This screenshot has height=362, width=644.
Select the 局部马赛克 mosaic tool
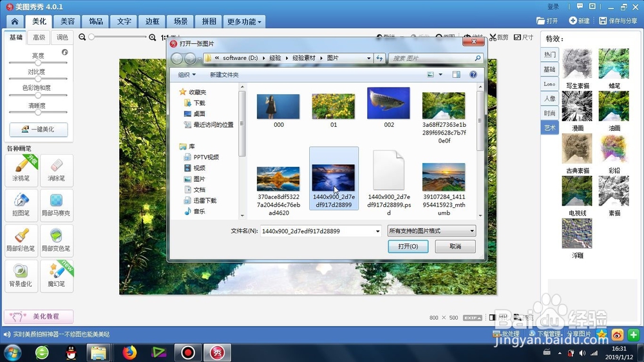(56, 205)
